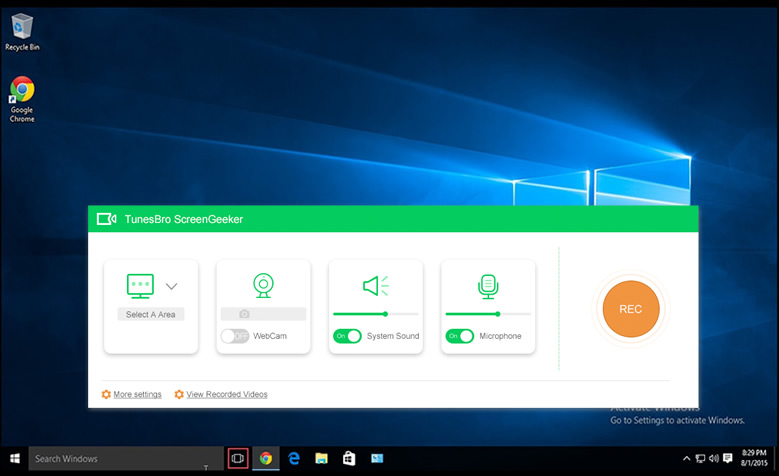Image resolution: width=779 pixels, height=476 pixels.
Task: Click the last pinned taskbar app icon
Action: 377,459
